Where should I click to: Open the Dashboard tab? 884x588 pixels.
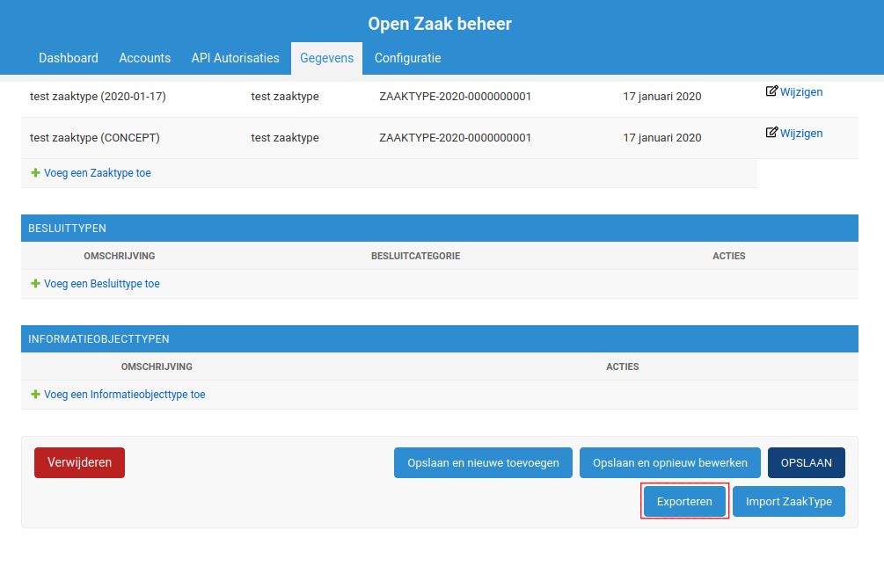click(x=69, y=58)
